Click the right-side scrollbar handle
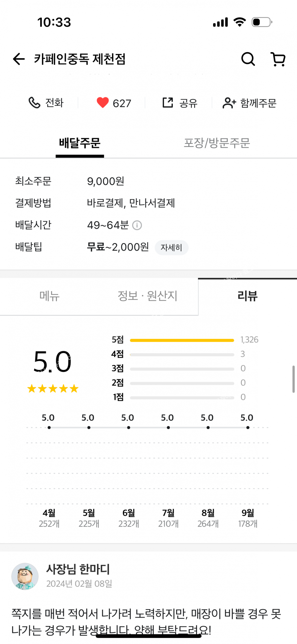 click(x=293, y=379)
